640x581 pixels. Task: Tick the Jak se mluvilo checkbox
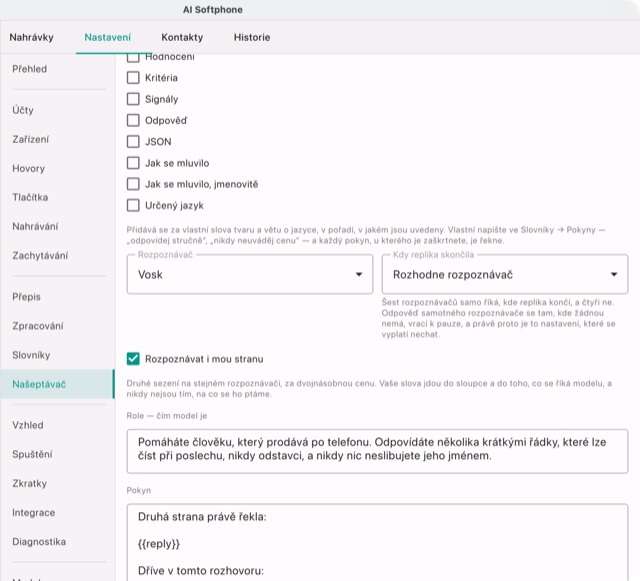tap(133, 163)
